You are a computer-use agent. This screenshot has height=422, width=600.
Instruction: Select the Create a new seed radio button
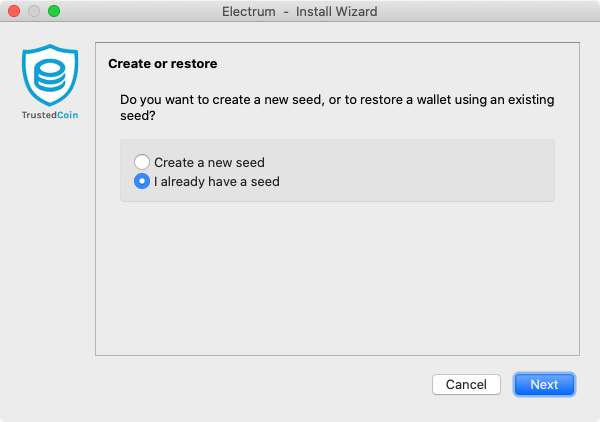pos(142,162)
